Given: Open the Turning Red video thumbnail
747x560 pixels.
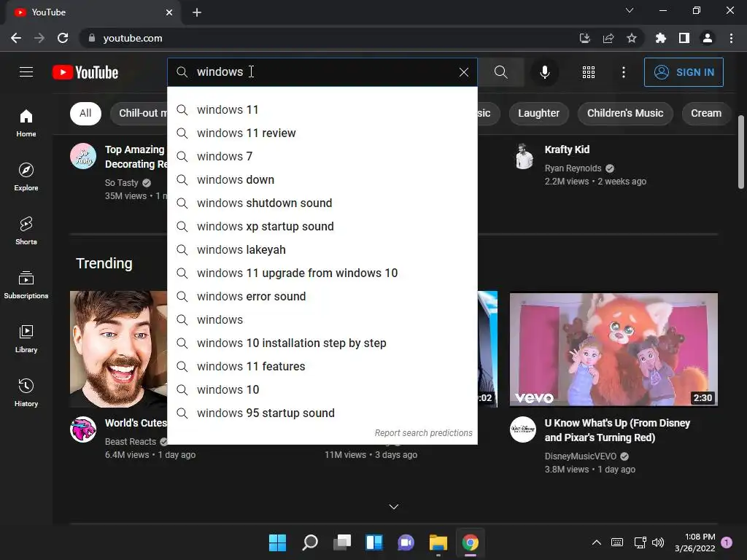Looking at the screenshot, I should tap(614, 349).
